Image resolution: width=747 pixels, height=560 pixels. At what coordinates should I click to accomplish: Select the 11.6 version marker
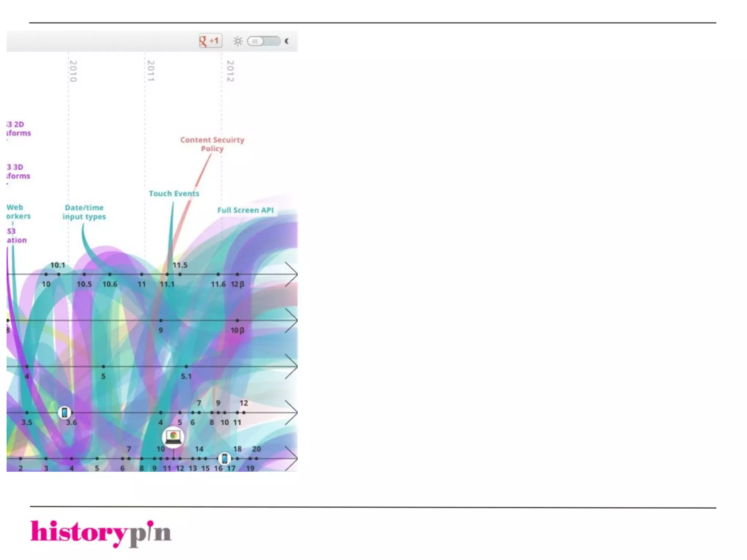[218, 275]
